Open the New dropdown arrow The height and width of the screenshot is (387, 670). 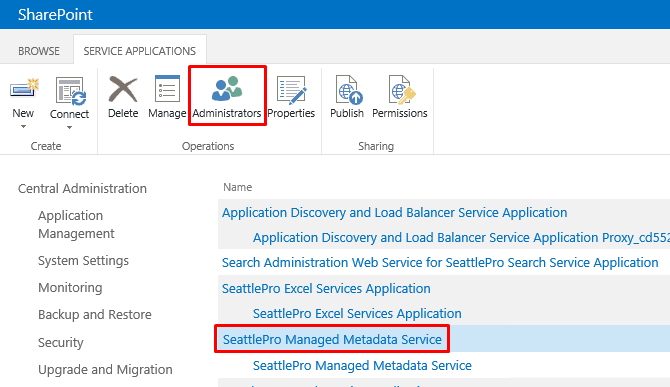24,126
